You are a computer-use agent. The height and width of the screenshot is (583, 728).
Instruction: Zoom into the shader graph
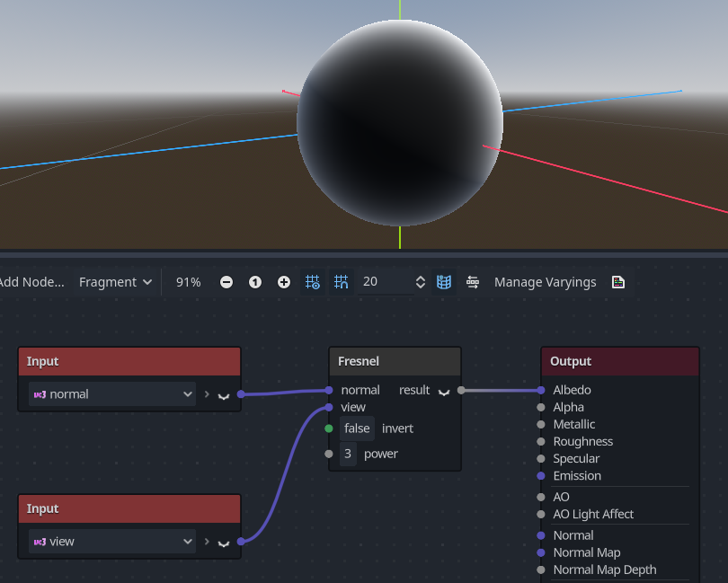pos(283,281)
